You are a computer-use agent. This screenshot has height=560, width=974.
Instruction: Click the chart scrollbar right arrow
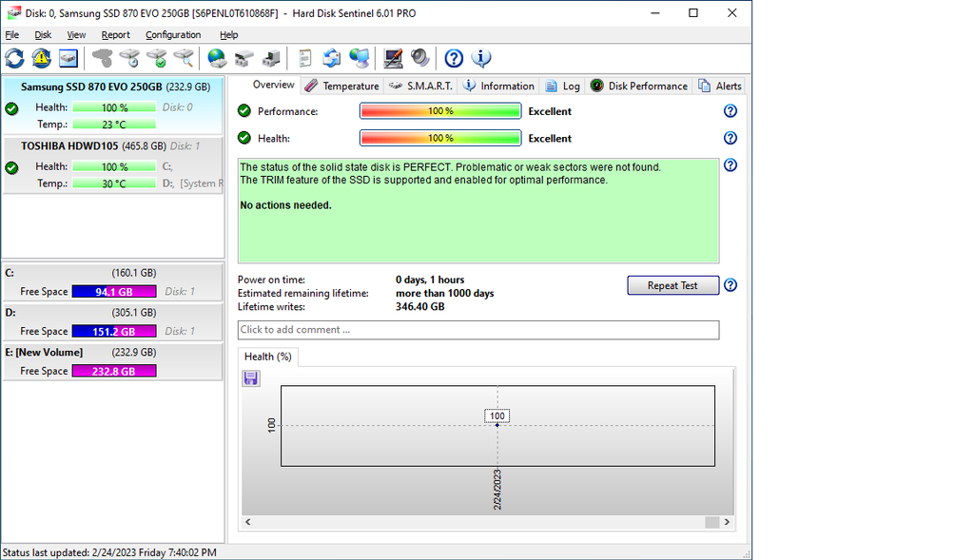[728, 522]
